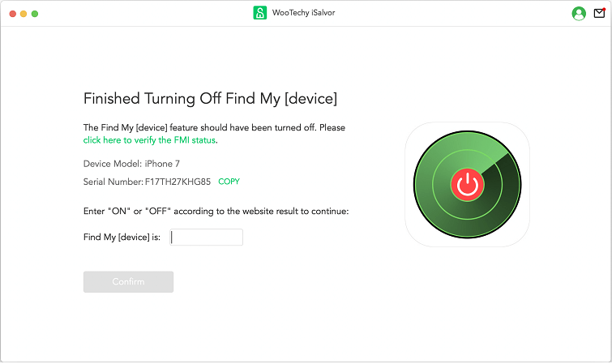Open the user account profile icon

pos(579,14)
